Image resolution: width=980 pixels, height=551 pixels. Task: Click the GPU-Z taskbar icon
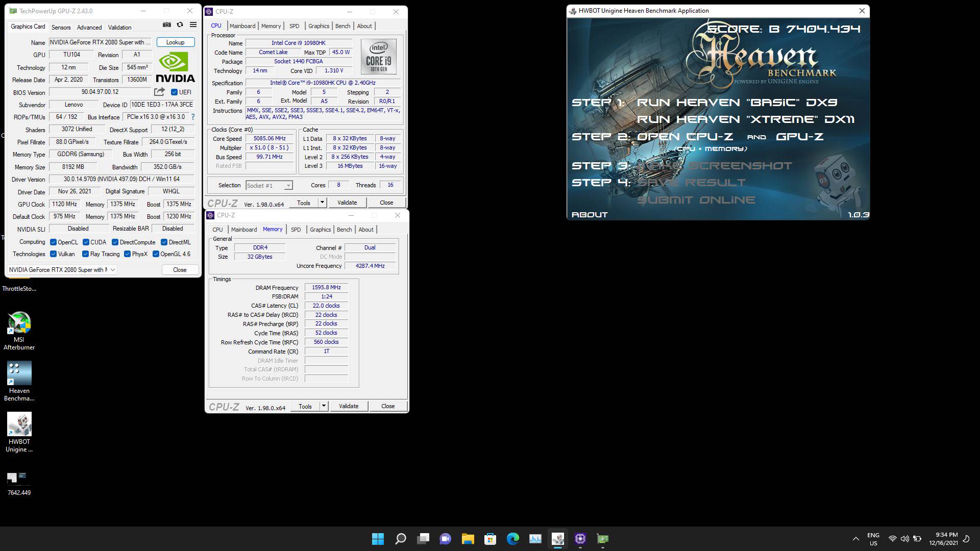[603, 539]
